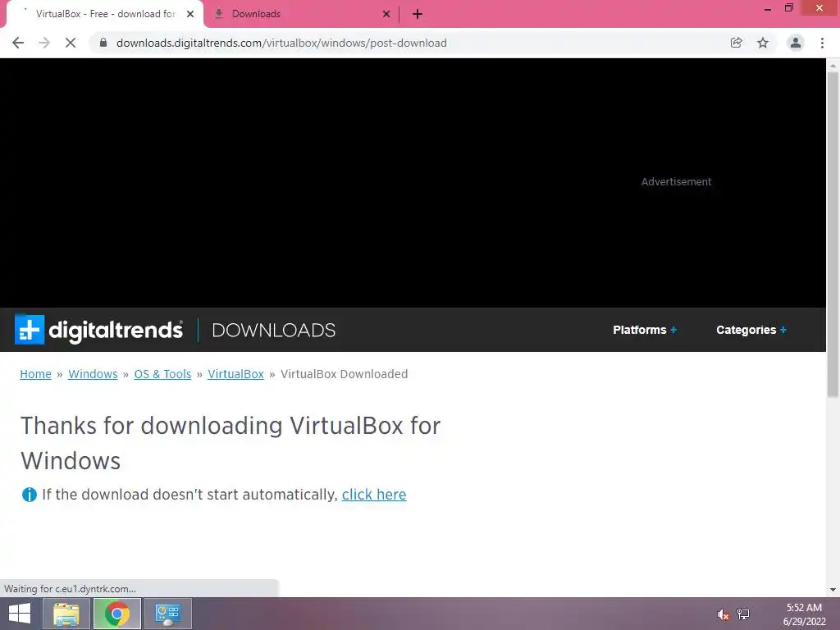Click the scrollbar up arrow
The height and width of the screenshot is (630, 840).
coord(833,65)
